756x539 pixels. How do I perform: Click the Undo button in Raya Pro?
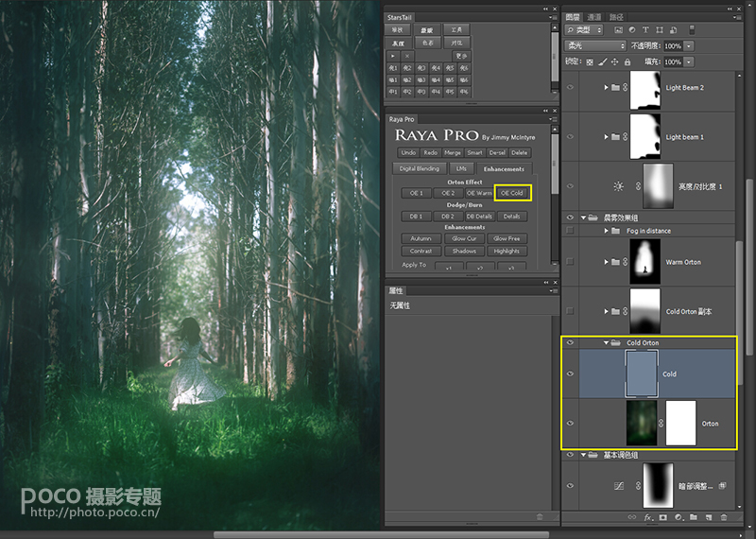408,152
